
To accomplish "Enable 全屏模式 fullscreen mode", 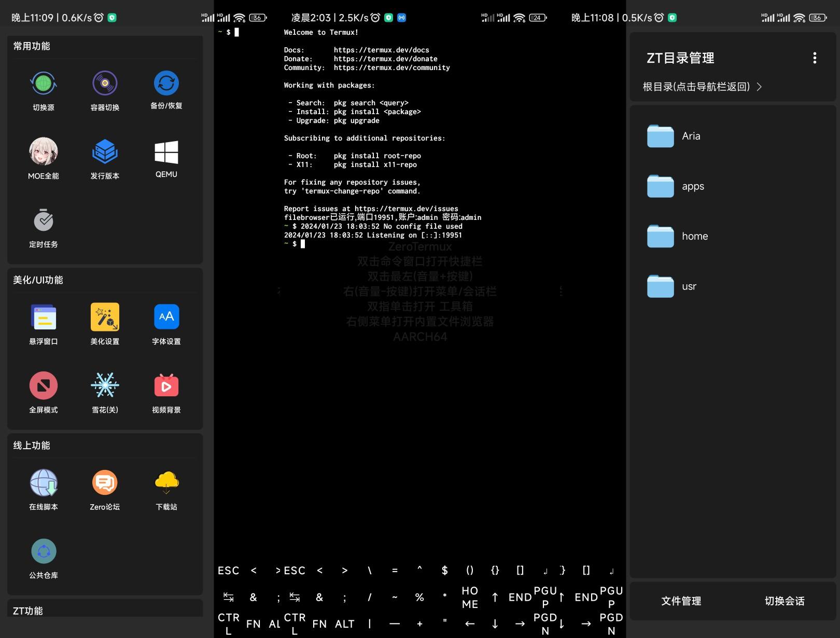I will [x=44, y=393].
